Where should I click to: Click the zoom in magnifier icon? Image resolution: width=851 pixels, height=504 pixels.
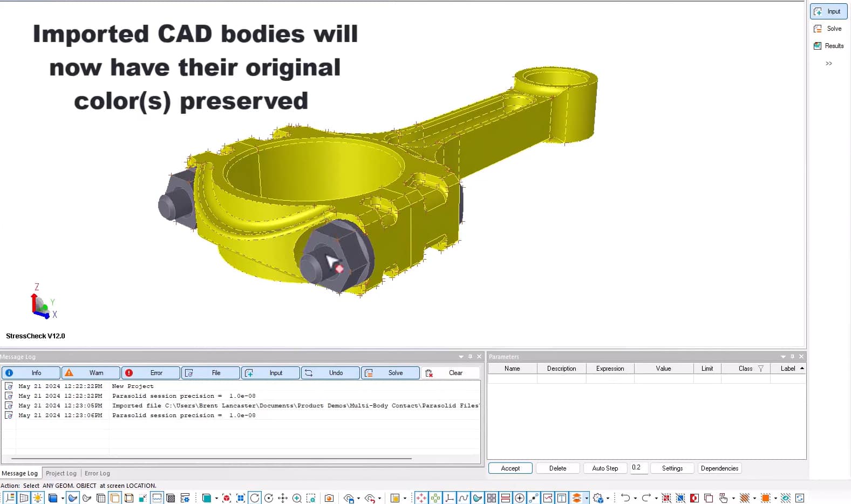(x=297, y=498)
